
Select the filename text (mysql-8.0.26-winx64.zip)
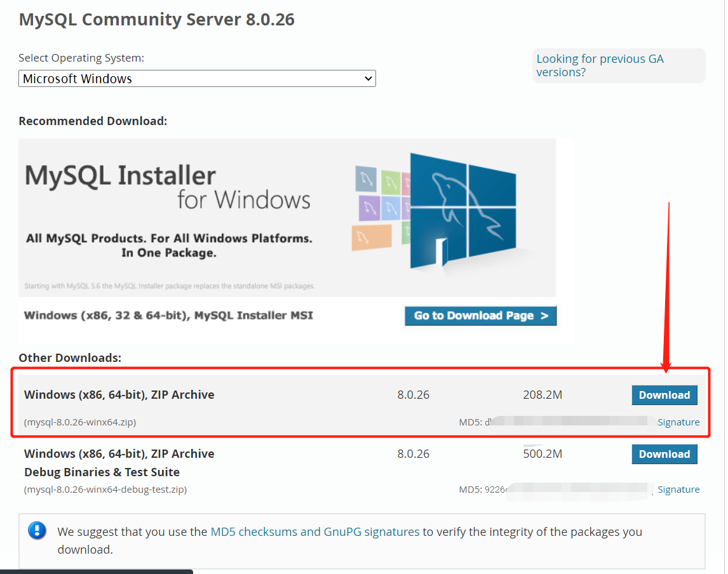tap(80, 422)
